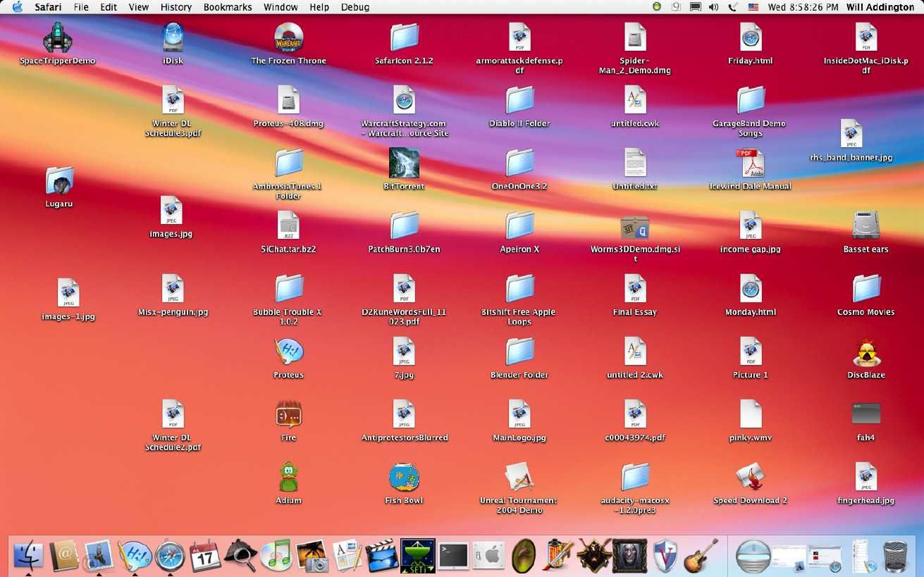Select the fingerhead.jpg file

tap(866, 477)
